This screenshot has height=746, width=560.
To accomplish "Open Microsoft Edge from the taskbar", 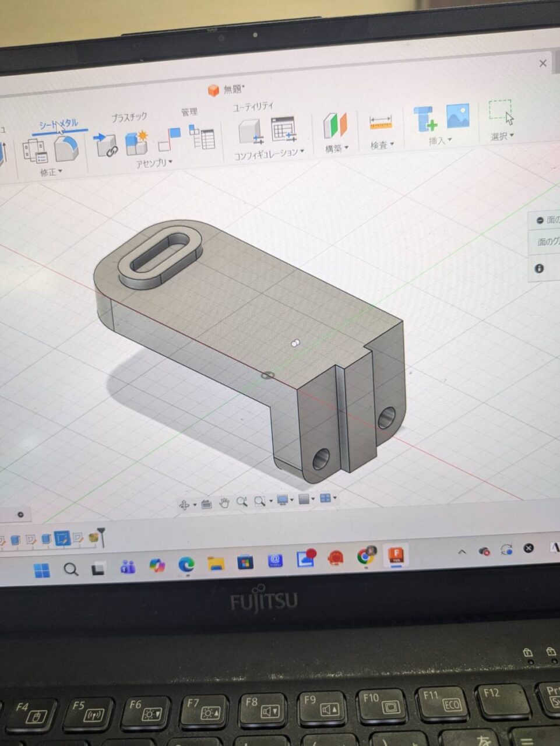I will pos(186,564).
